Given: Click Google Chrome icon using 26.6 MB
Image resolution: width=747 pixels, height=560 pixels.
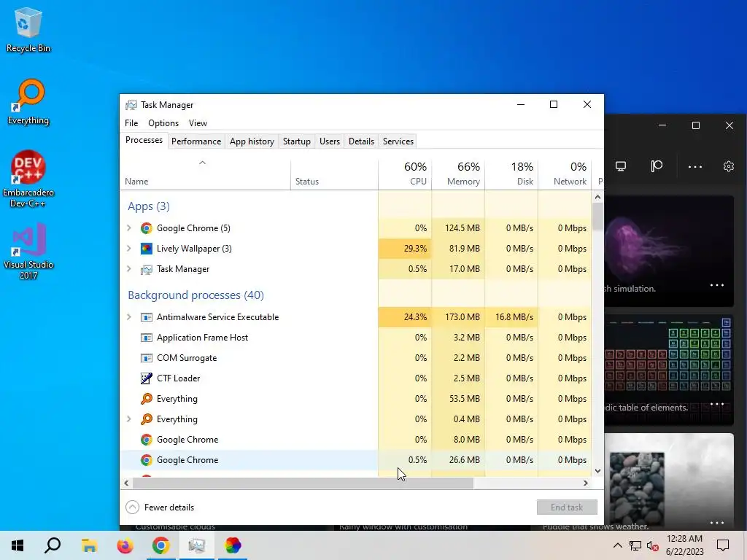Looking at the screenshot, I should tap(146, 460).
